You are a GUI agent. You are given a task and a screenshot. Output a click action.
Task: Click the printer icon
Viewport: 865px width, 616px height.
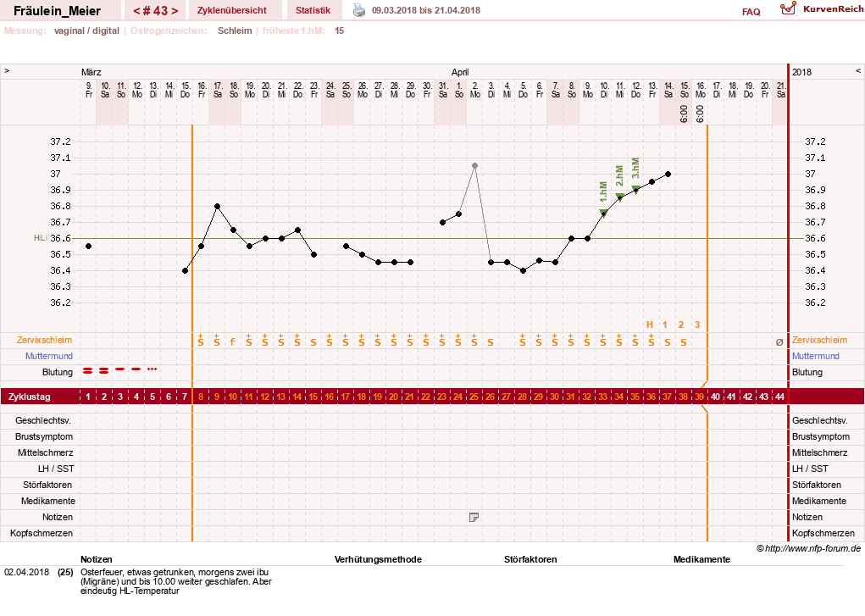pyautogui.click(x=359, y=10)
